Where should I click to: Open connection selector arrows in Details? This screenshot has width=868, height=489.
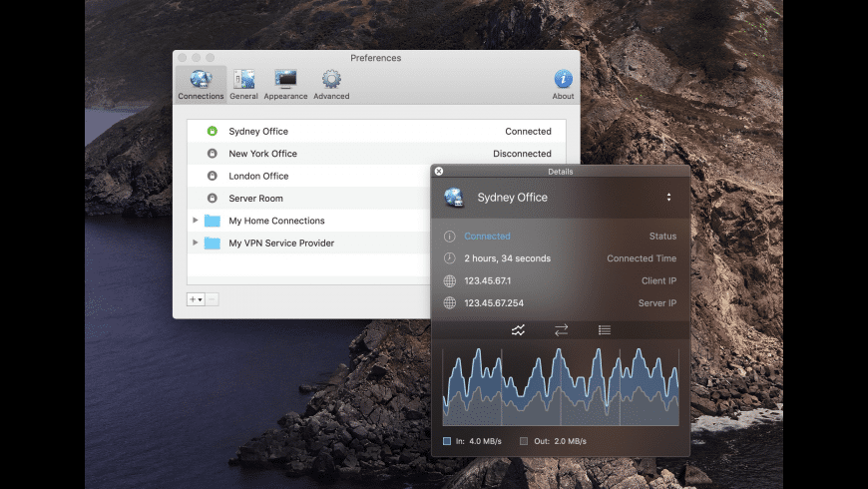(668, 198)
